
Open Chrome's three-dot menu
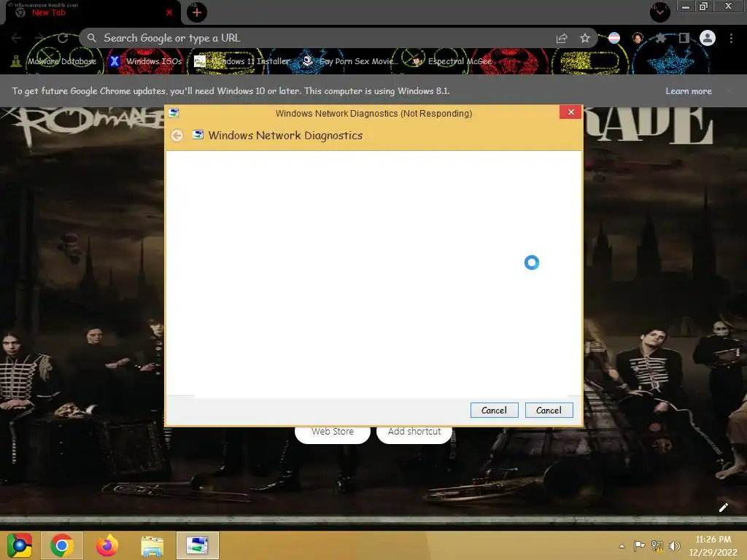(x=731, y=38)
